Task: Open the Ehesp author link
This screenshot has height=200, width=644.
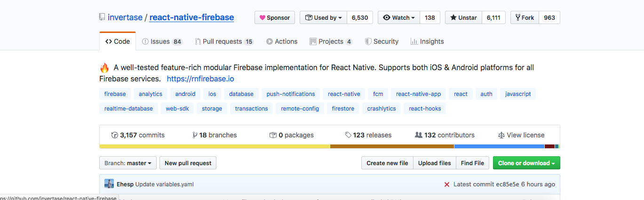Action: click(125, 184)
